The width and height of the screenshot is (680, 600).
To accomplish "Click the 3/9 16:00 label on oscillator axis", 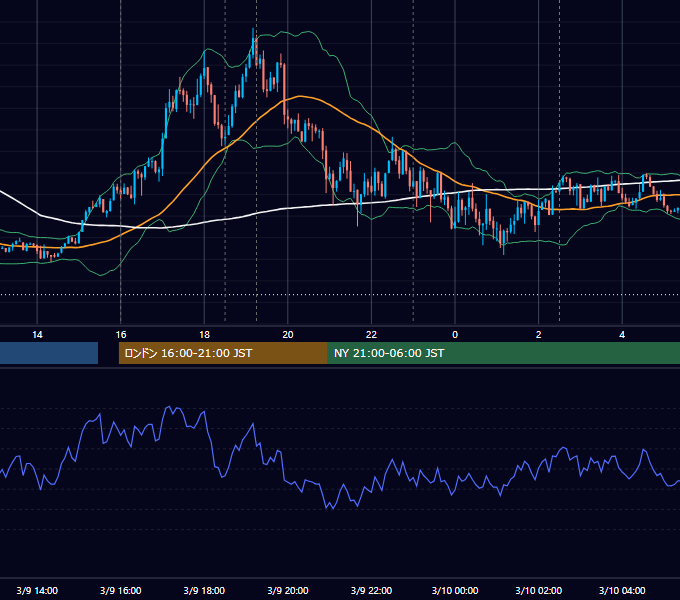I will click(x=121, y=590).
